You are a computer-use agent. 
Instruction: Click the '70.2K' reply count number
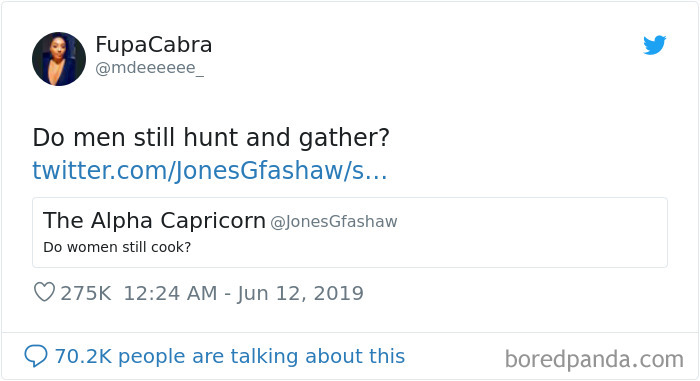tap(83, 356)
